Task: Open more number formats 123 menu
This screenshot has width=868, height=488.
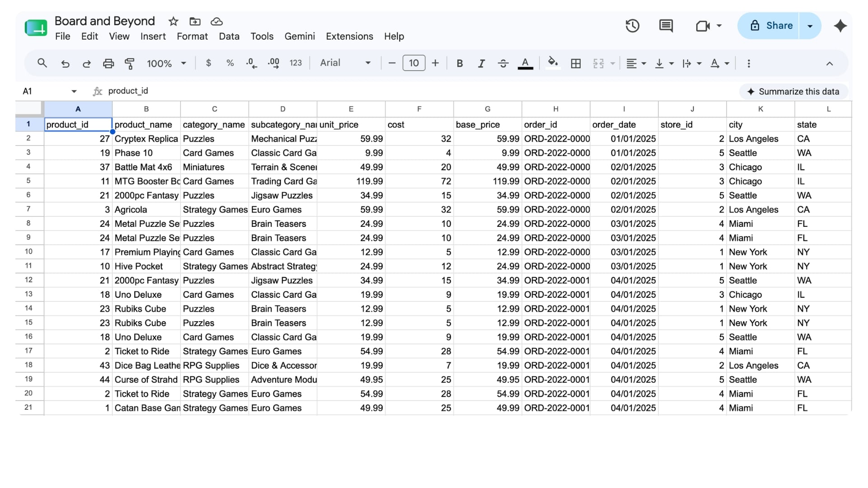Action: point(296,63)
